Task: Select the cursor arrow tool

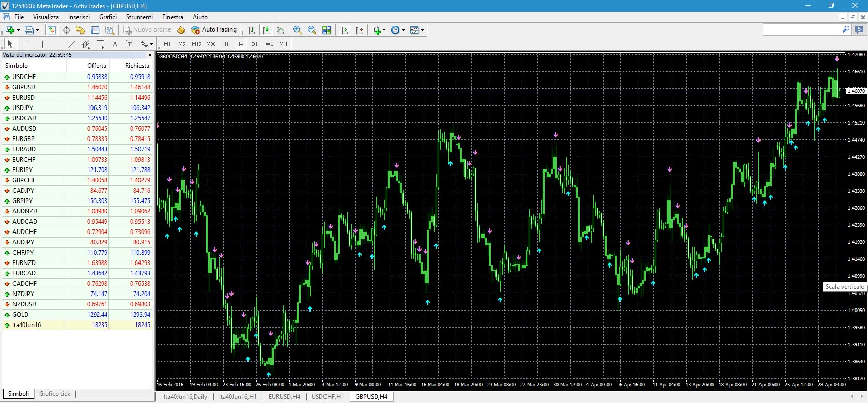Action: 10,44
